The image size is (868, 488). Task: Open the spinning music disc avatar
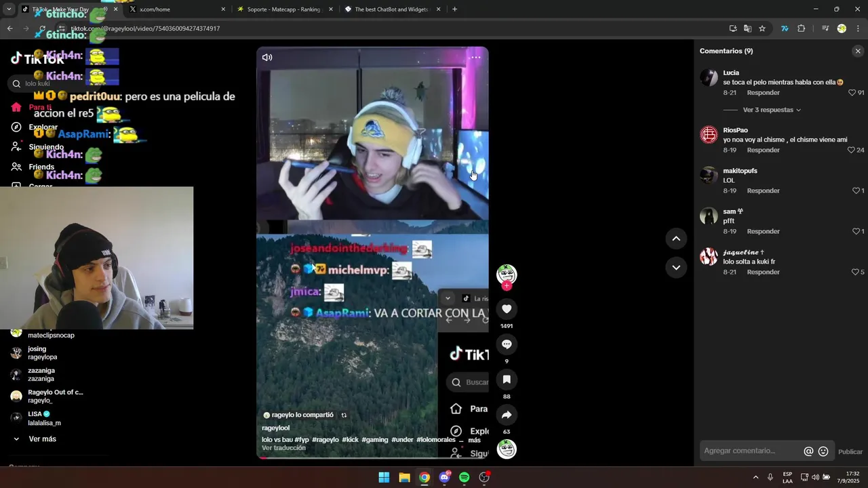point(507,449)
